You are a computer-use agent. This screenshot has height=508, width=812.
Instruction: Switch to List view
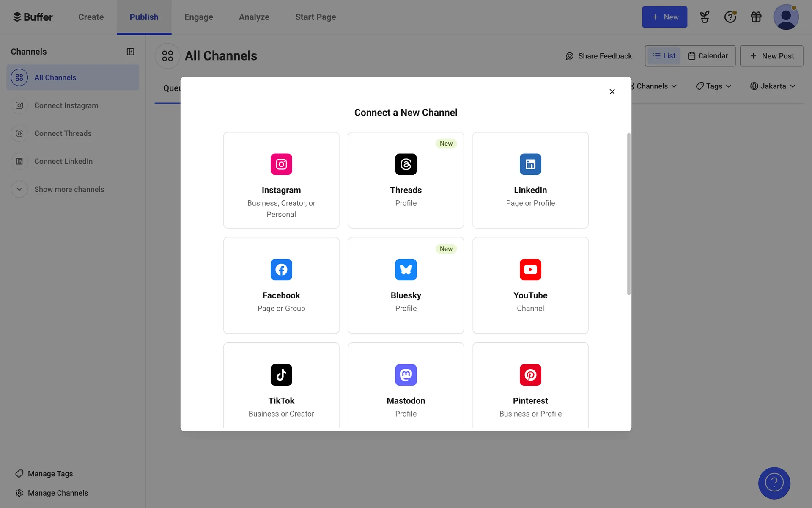664,56
